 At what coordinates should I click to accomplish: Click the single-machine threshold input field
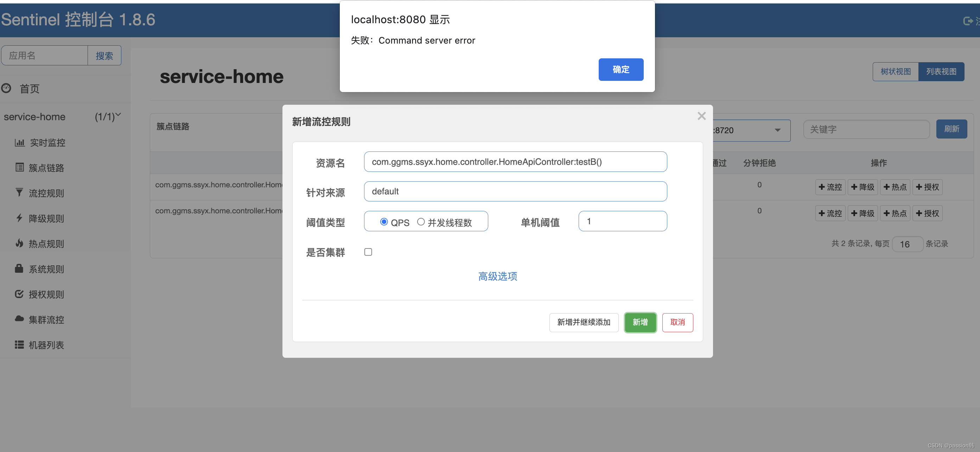[622, 221]
